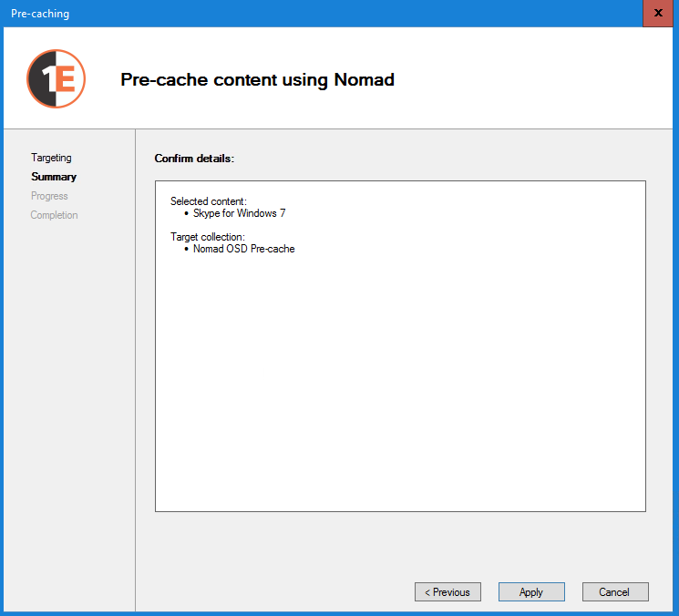Screen dimensions: 679x616
Task: Select the Nomad OSD Pre-cache entry
Action: [243, 249]
